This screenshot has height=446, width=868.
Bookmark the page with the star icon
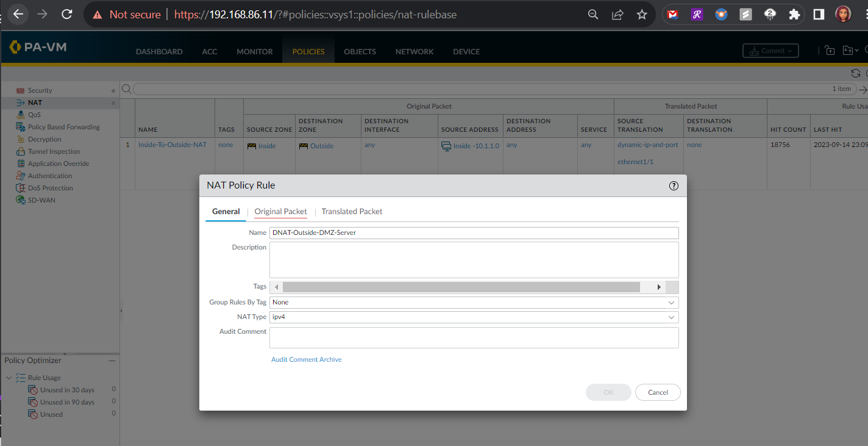pos(642,14)
